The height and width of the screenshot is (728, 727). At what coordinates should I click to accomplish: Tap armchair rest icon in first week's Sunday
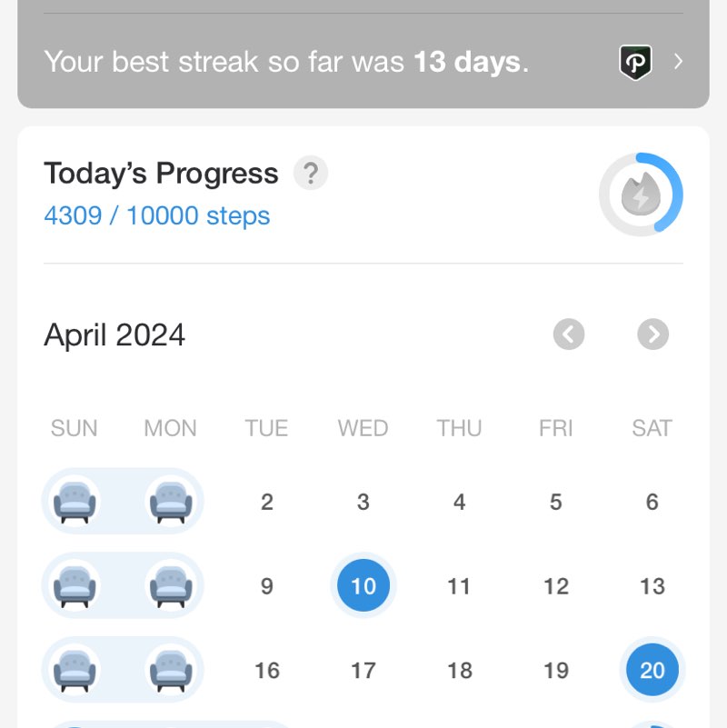point(75,502)
